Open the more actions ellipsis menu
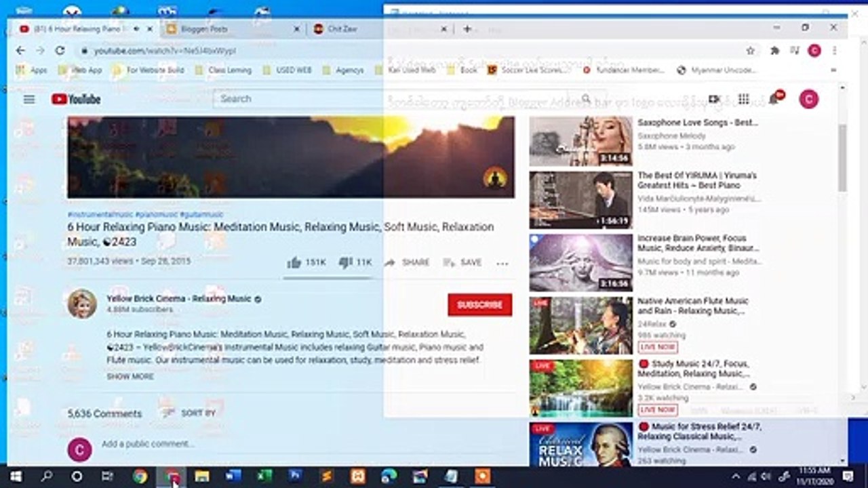 coord(502,263)
